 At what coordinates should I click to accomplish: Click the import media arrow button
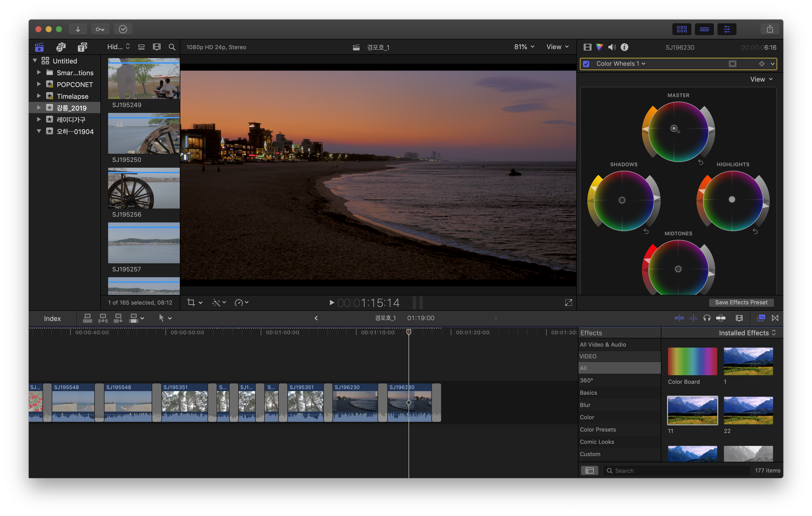click(x=78, y=29)
